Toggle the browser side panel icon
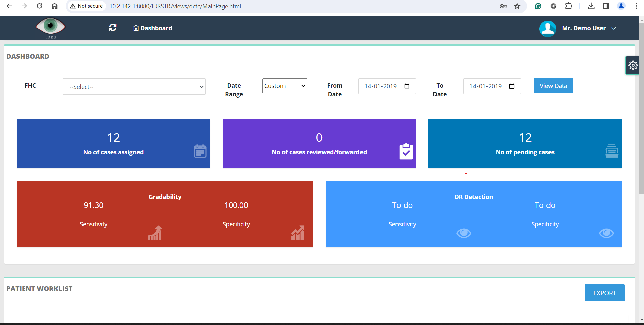 pyautogui.click(x=606, y=6)
